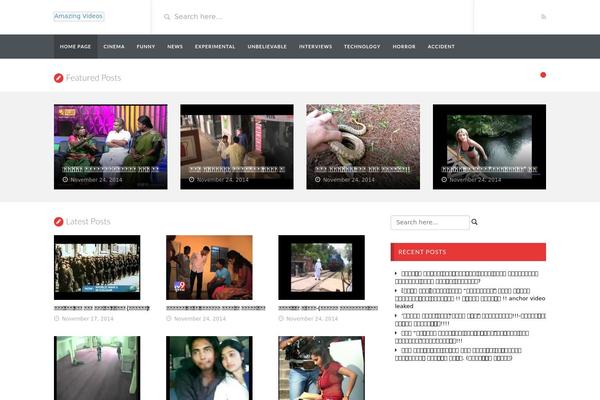Click the Recent Posts header bar
The image size is (600, 400).
tap(468, 252)
